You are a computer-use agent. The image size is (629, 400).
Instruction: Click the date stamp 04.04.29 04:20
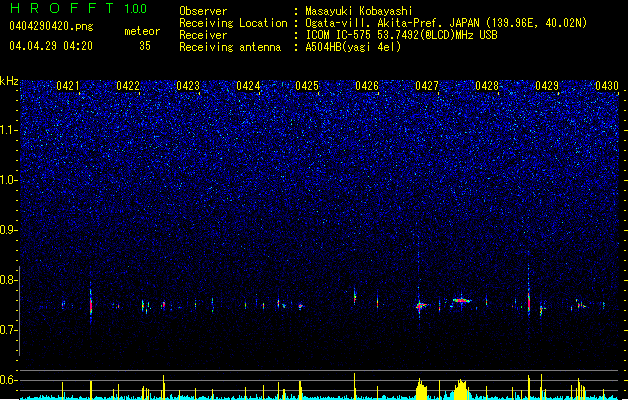(x=51, y=46)
